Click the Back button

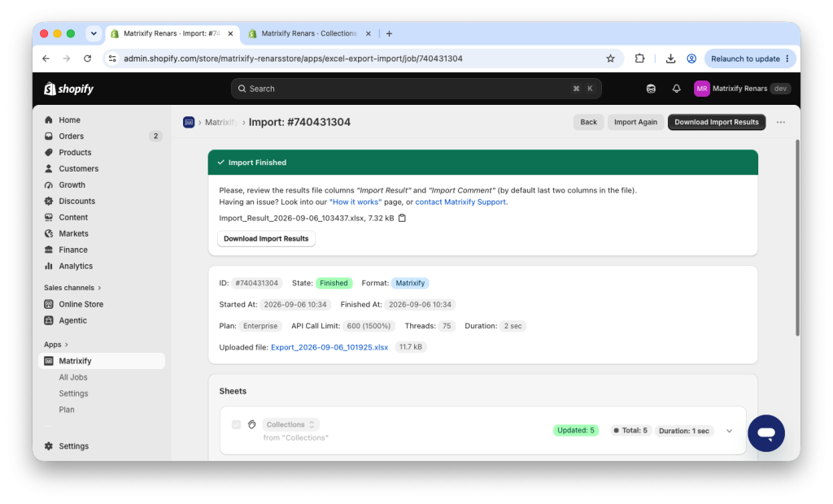588,122
